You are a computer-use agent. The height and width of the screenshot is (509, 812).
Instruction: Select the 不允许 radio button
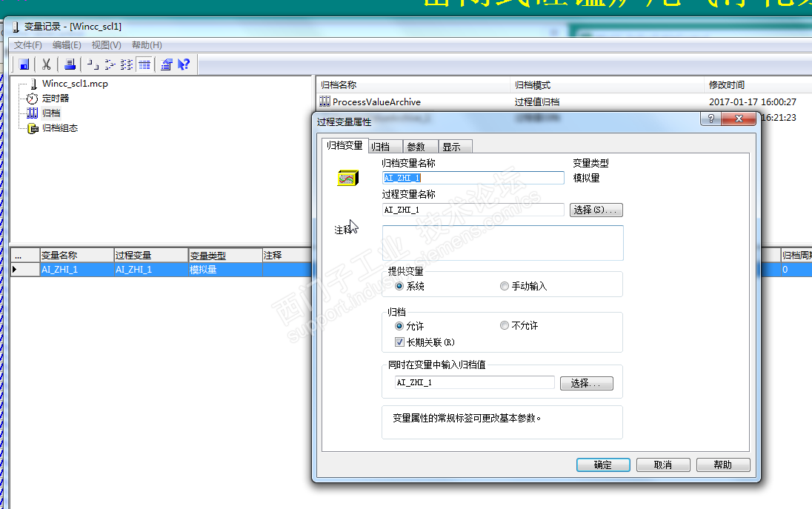tap(505, 326)
